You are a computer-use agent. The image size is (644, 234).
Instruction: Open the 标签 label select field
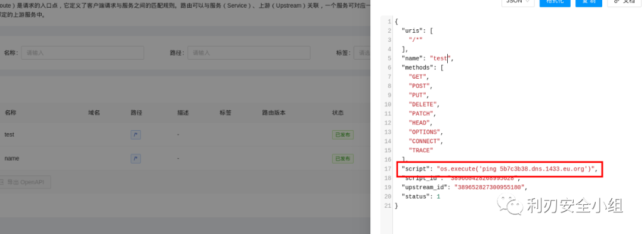pos(363,53)
